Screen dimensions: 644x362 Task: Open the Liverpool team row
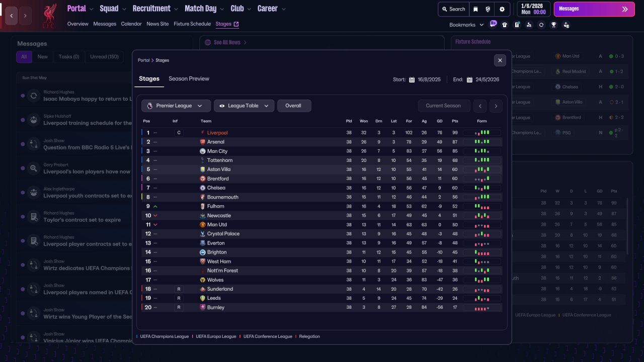tap(322, 133)
